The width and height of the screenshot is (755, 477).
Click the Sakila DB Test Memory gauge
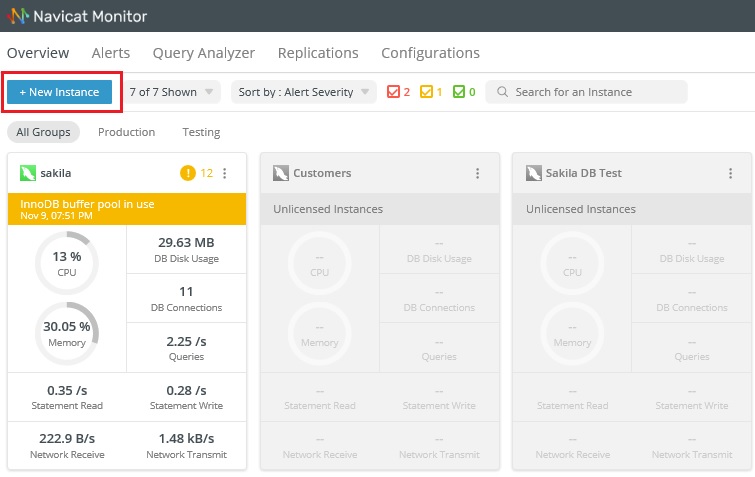point(572,333)
